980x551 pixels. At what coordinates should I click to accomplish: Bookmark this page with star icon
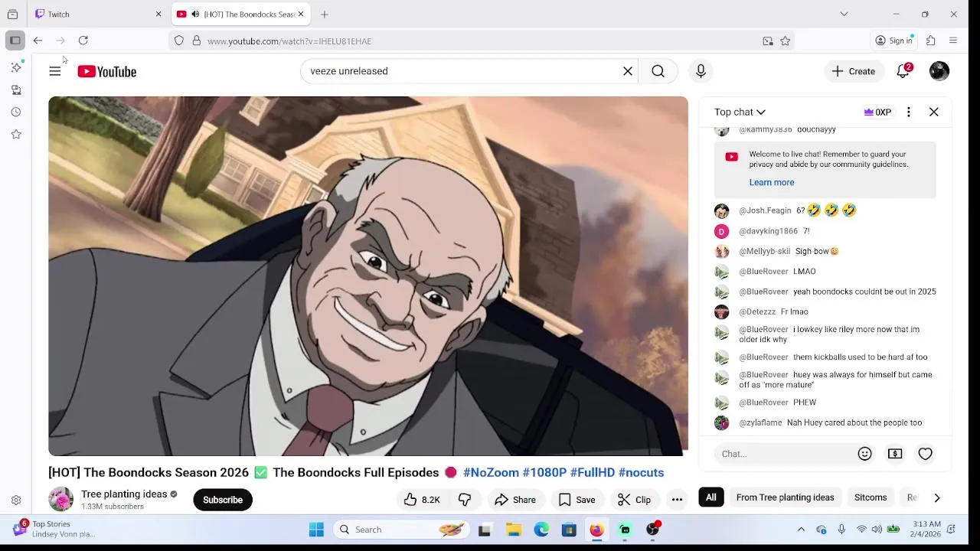coord(785,41)
